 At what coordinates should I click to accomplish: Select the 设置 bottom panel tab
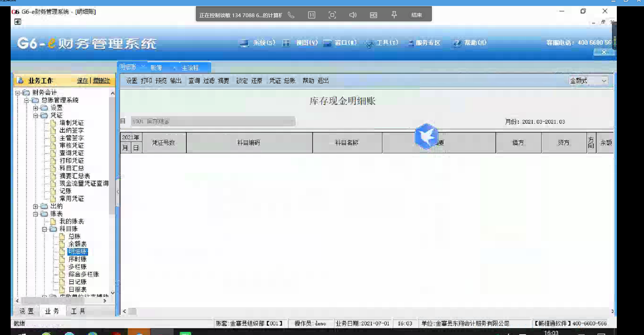click(x=26, y=311)
